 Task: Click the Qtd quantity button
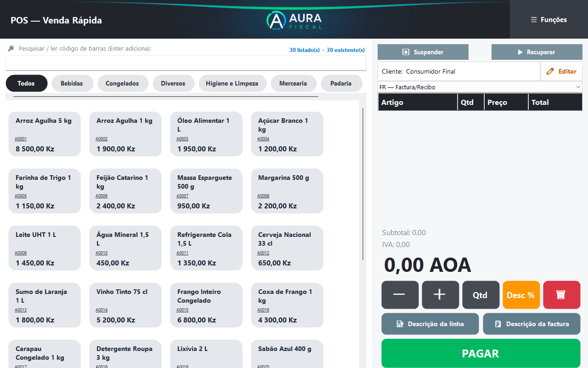481,295
